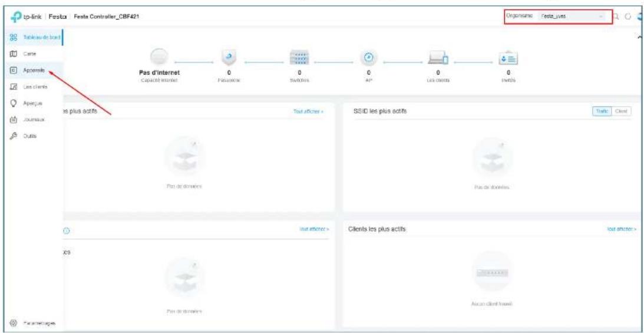Switch SSID panel to Client

(622, 111)
